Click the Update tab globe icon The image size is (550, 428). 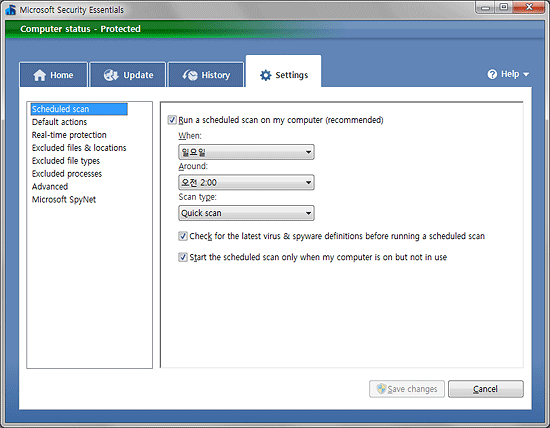pyautogui.click(x=111, y=75)
